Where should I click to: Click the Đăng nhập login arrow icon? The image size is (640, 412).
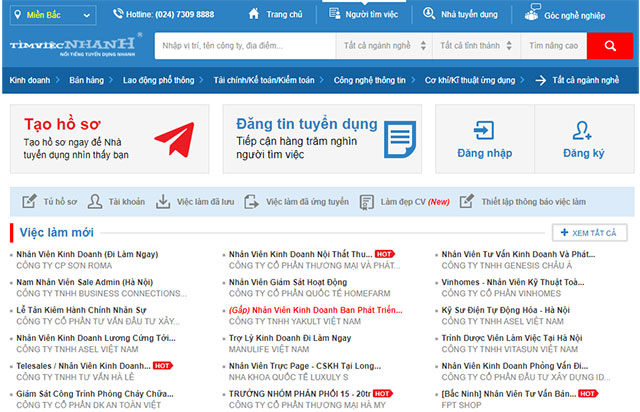click(484, 130)
